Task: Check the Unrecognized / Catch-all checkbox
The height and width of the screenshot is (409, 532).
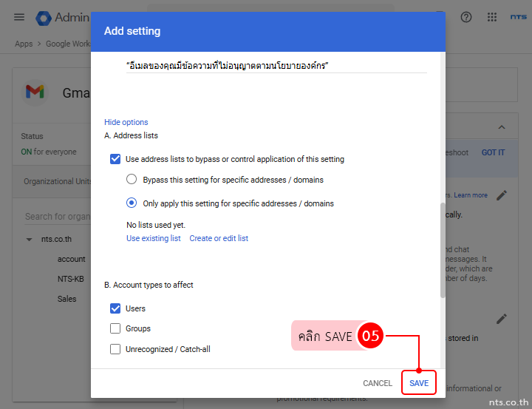Action: [115, 349]
